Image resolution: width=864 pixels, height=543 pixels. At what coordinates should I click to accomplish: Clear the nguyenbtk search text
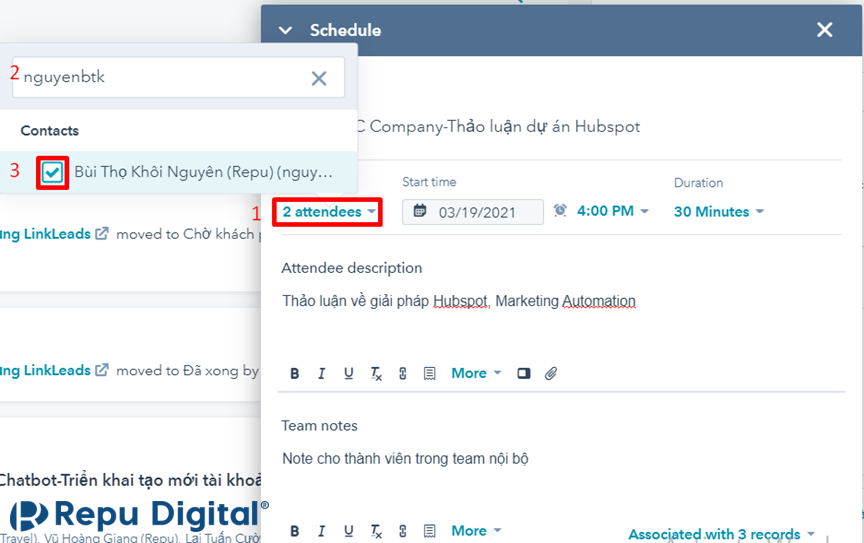[319, 78]
